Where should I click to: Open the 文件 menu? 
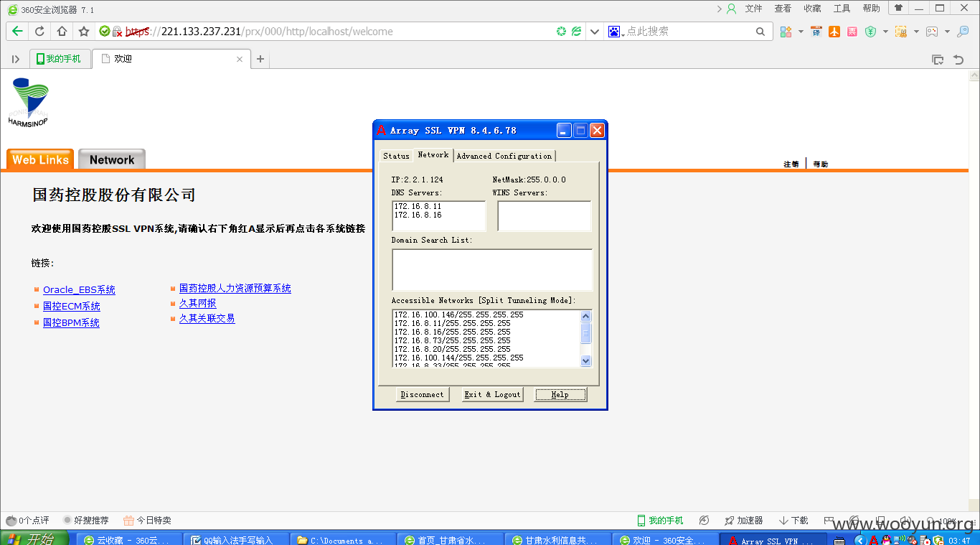click(753, 9)
